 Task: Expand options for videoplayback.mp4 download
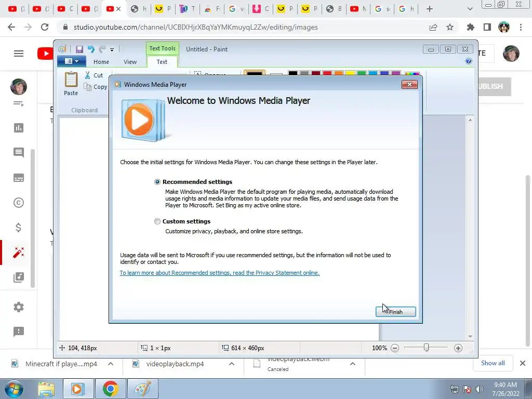coord(232,364)
